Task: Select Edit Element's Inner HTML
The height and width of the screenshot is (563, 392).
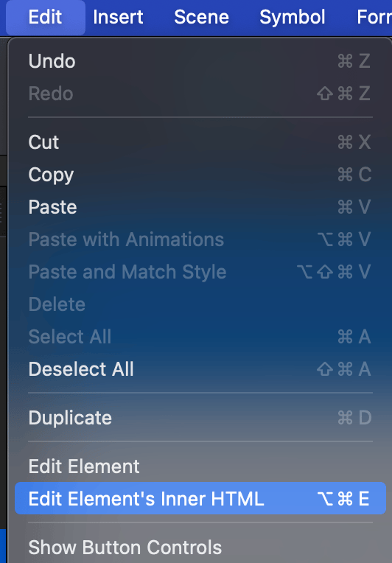Action: [200, 498]
